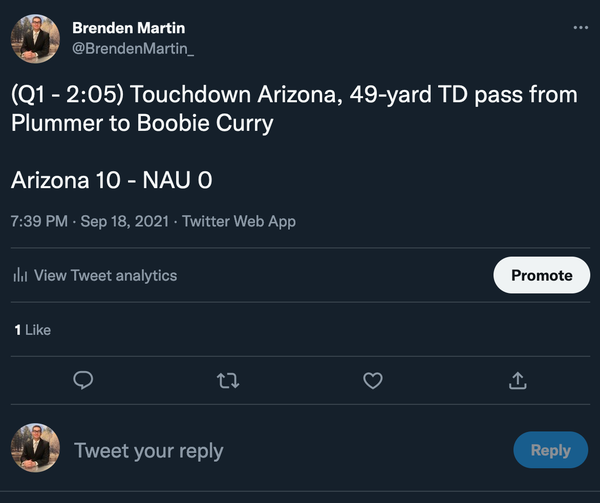Open the Twitter Web App source link

[238, 221]
